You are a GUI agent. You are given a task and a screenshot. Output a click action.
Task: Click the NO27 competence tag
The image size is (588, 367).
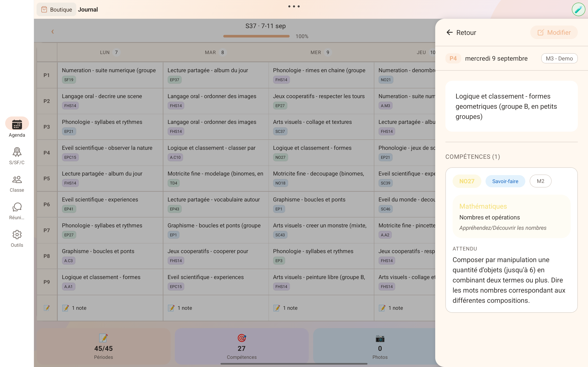tap(467, 181)
